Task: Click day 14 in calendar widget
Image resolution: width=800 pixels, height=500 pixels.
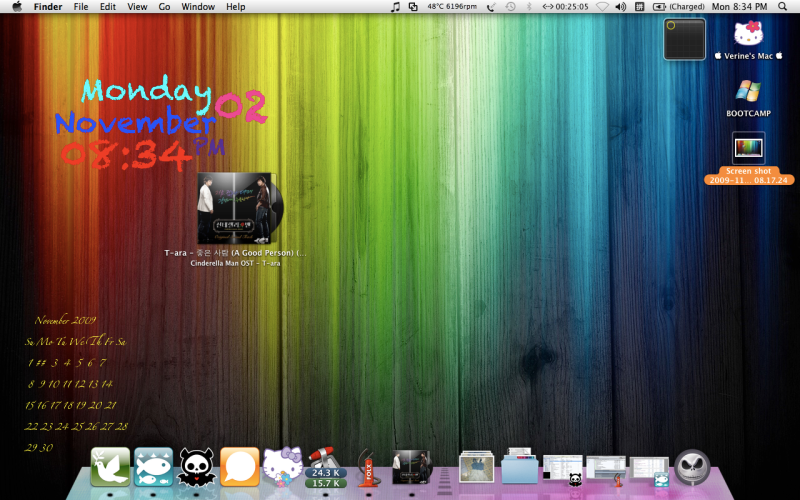Action: (x=107, y=384)
